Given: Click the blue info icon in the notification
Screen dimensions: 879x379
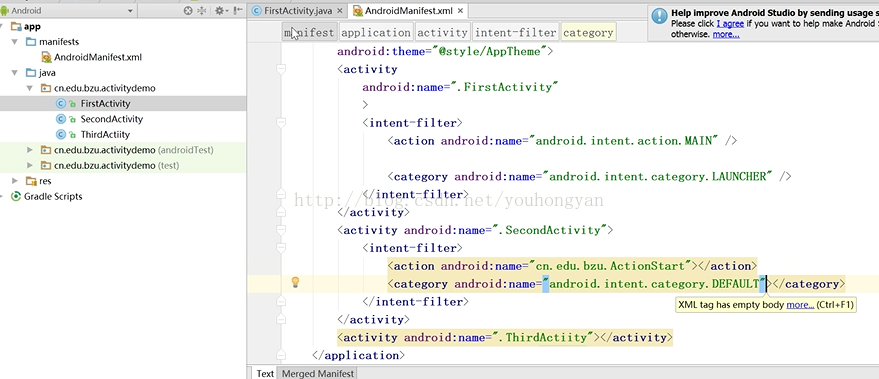Looking at the screenshot, I should point(659,16).
